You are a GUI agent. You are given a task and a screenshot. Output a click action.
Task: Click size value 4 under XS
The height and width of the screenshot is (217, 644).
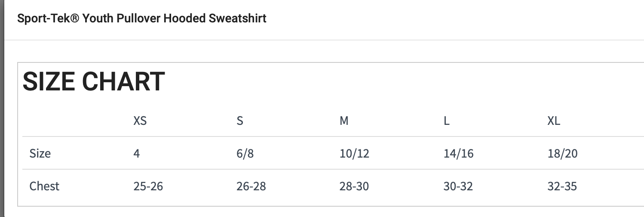tap(137, 153)
